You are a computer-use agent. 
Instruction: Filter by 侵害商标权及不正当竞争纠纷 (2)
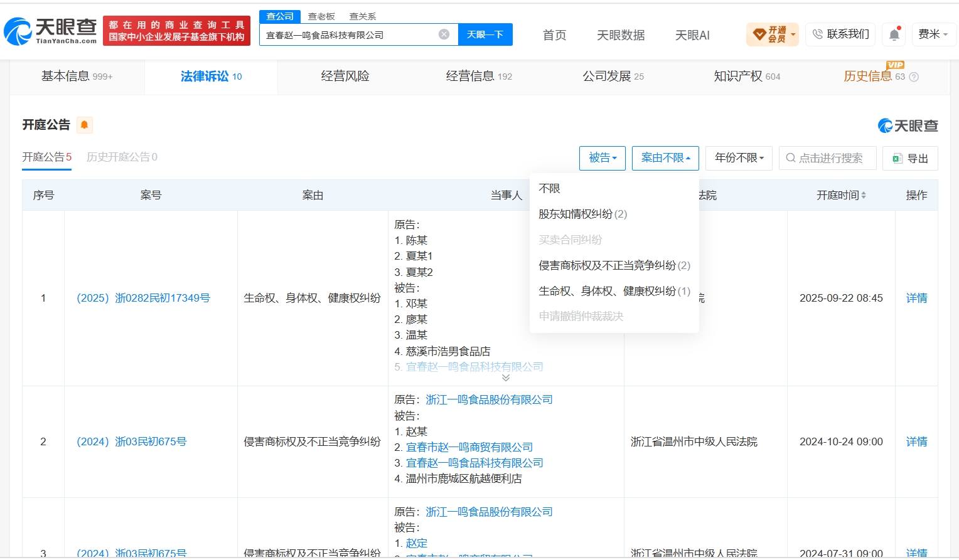[x=614, y=265]
